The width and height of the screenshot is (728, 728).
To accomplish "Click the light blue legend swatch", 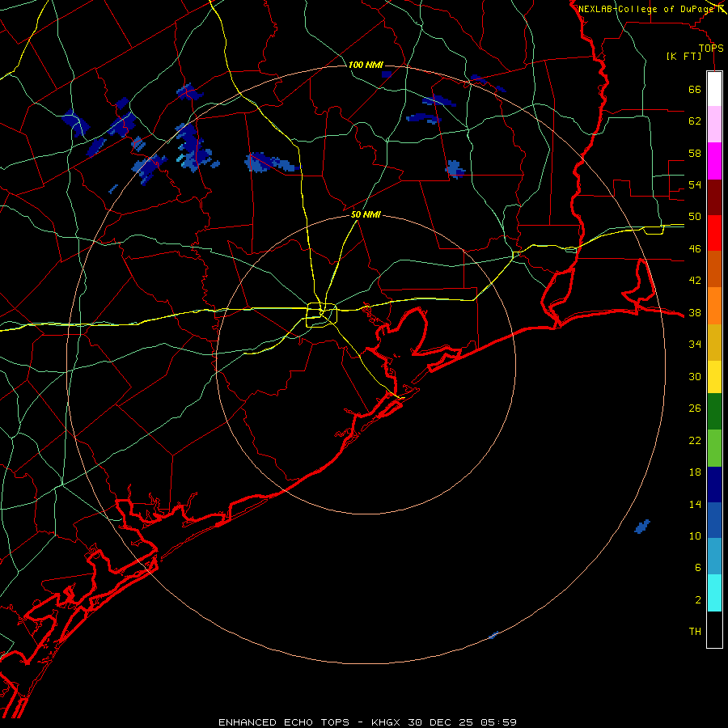I will point(714,557).
